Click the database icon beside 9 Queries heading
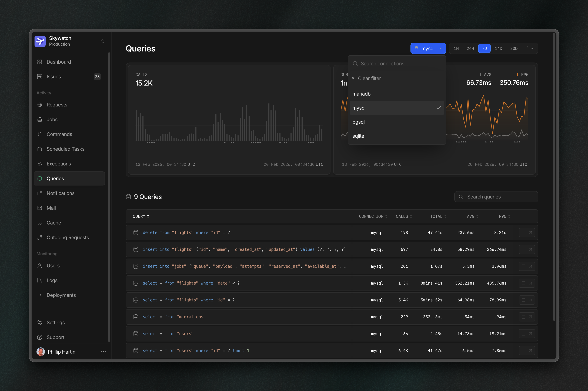The image size is (588, 391). coord(128,197)
